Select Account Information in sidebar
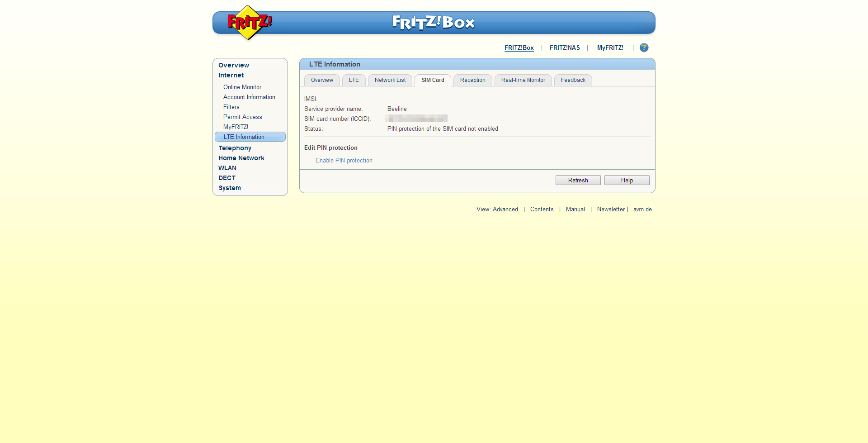 pyautogui.click(x=249, y=97)
